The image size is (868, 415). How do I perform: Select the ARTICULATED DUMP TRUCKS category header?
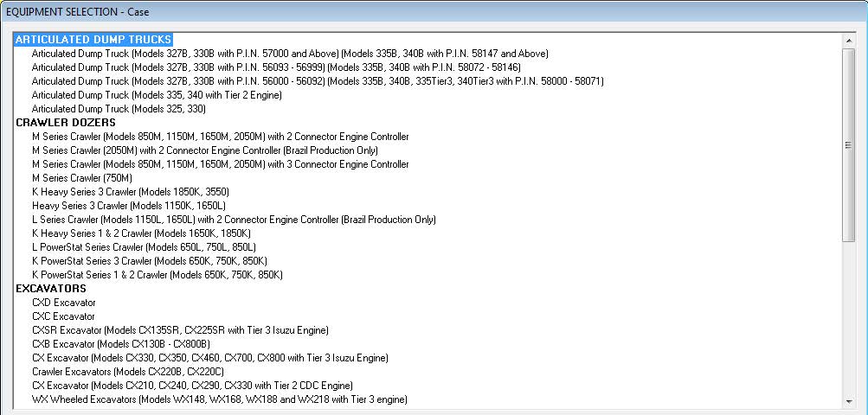[93, 39]
